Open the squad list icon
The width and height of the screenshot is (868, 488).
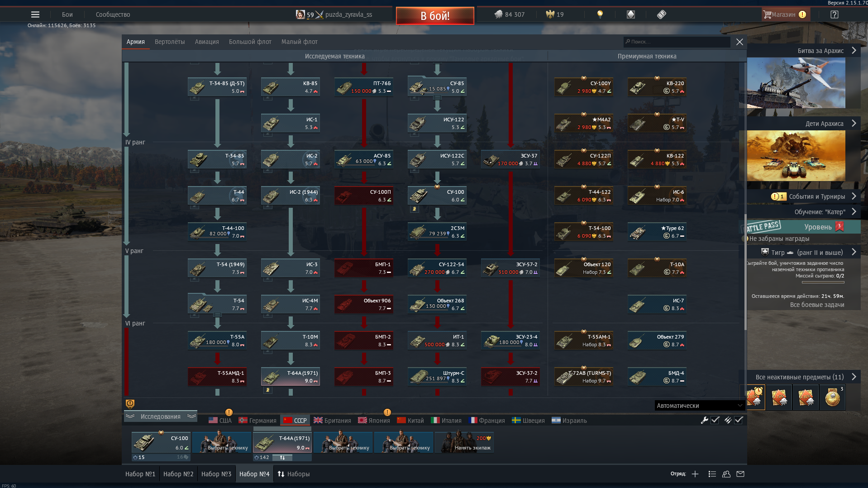click(712, 474)
